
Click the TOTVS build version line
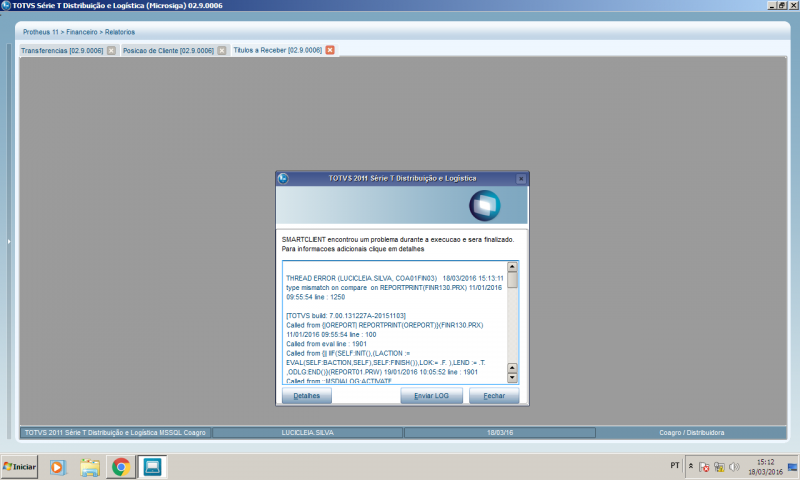(x=346, y=316)
